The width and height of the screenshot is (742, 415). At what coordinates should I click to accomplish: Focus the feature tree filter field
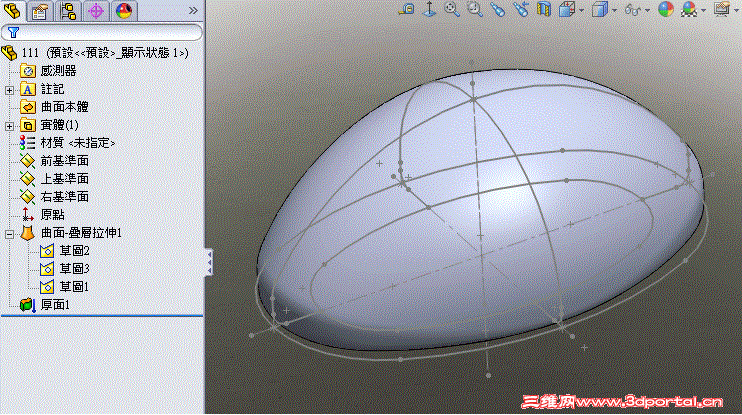(102, 32)
